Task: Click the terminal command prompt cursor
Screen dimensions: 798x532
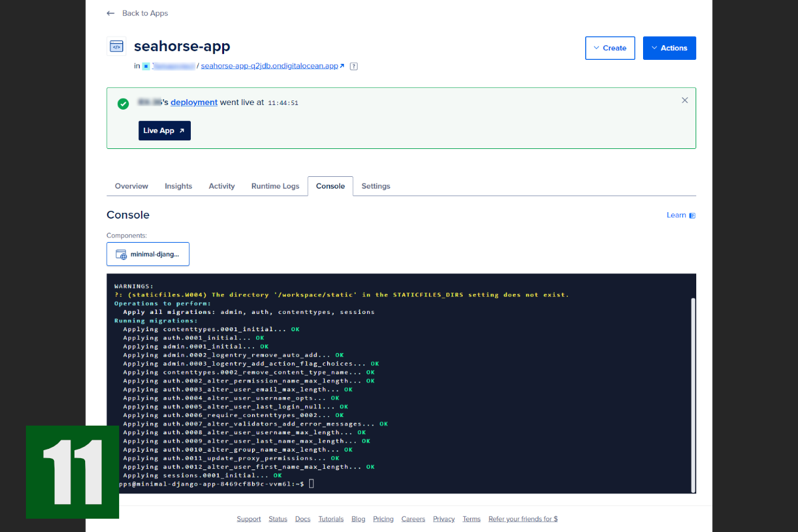Action: tap(311, 483)
